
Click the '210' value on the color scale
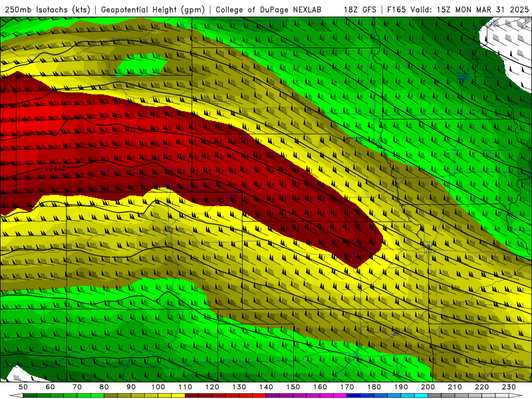(x=455, y=387)
